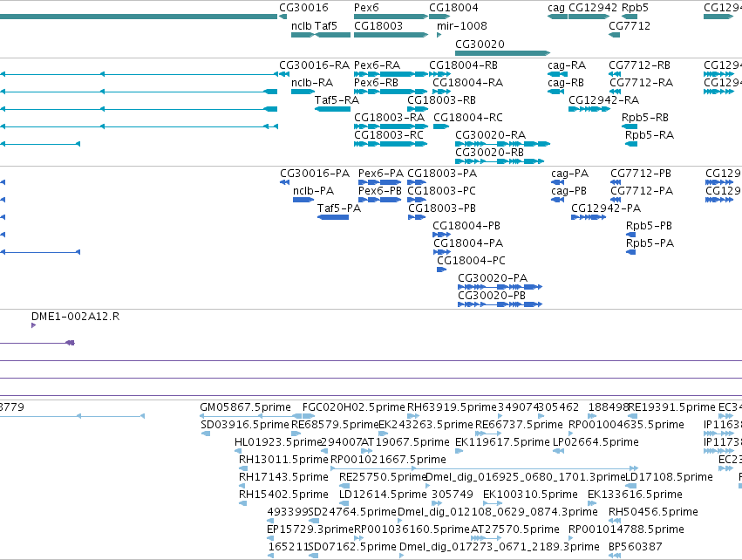Click transcript CG18003-RB

click(441, 100)
